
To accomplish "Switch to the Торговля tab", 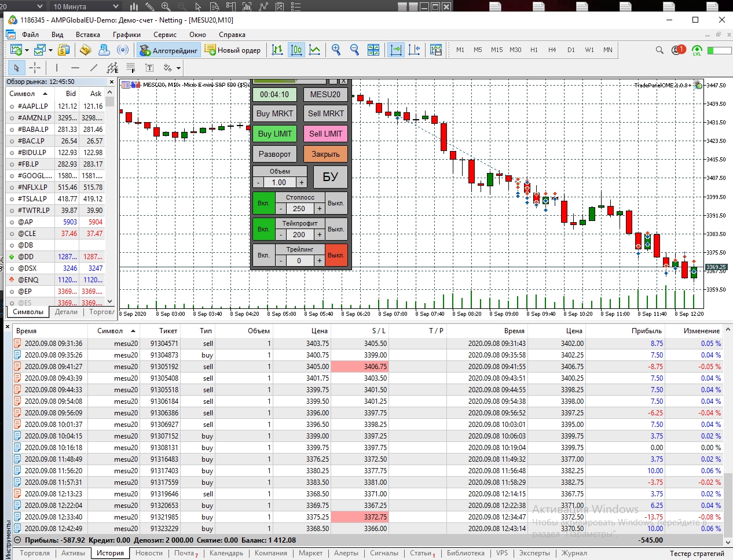I will click(x=35, y=553).
